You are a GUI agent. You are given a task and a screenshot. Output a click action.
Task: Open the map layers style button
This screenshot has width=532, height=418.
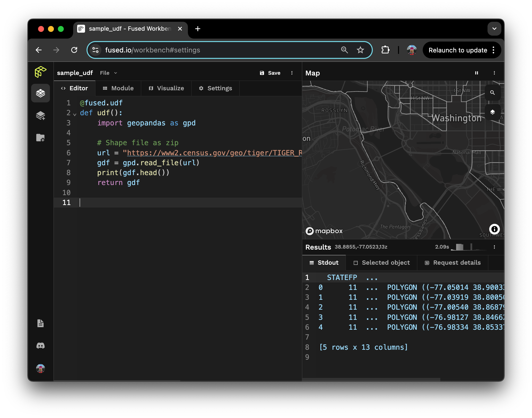tap(492, 112)
